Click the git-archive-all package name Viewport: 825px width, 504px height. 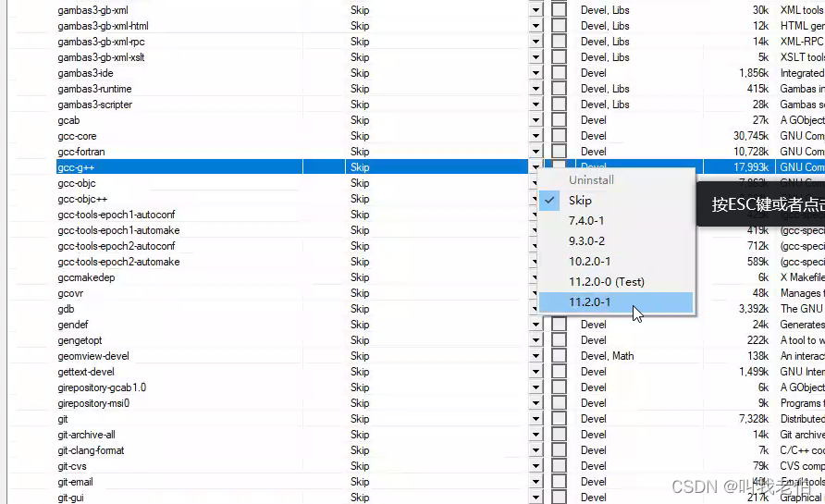point(86,435)
